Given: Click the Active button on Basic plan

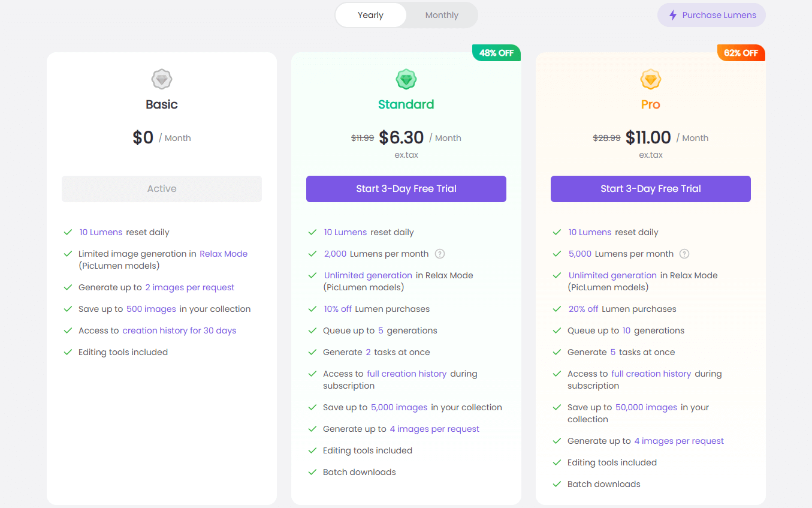Looking at the screenshot, I should click(162, 188).
